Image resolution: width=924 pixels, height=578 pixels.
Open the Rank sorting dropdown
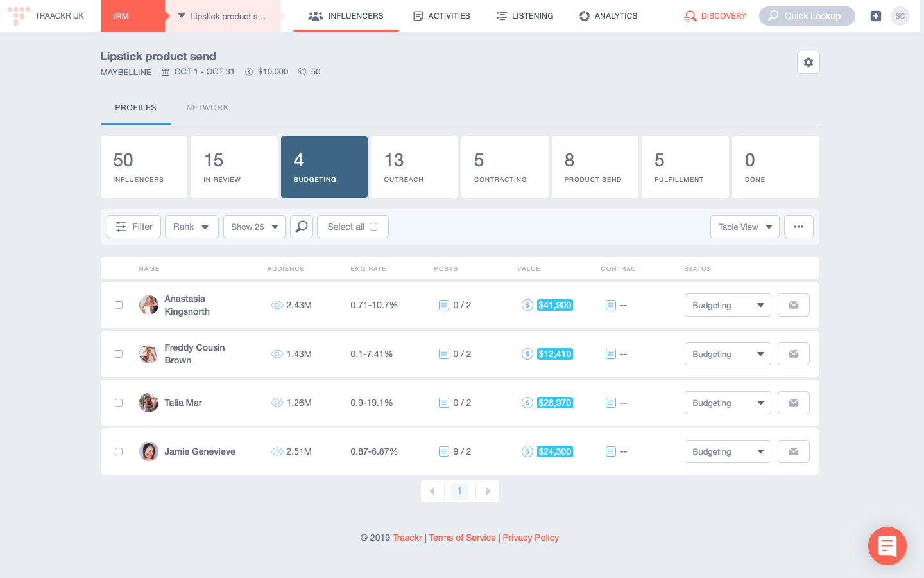click(x=191, y=227)
